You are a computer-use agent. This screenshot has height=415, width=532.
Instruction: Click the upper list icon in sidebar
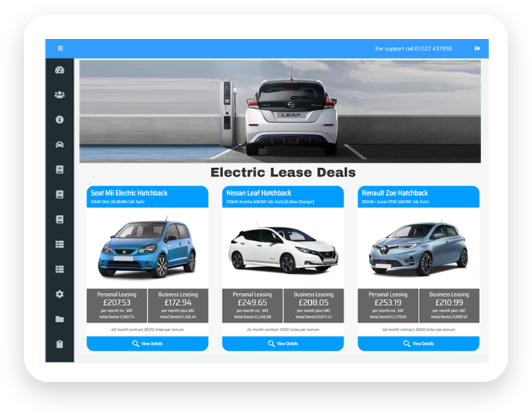point(59,244)
